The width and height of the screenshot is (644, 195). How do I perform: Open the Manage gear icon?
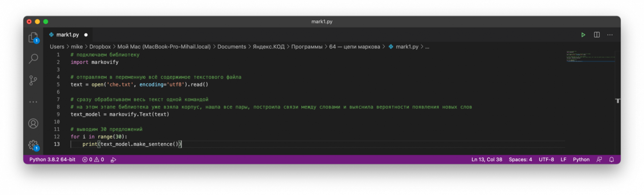pos(33,145)
